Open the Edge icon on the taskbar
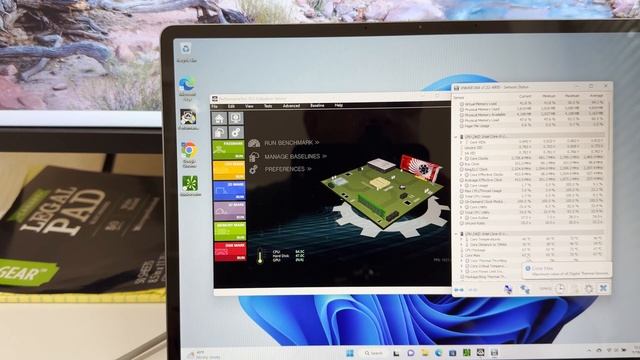Screen dimensions: 640x360 pyautogui.click(x=439, y=353)
